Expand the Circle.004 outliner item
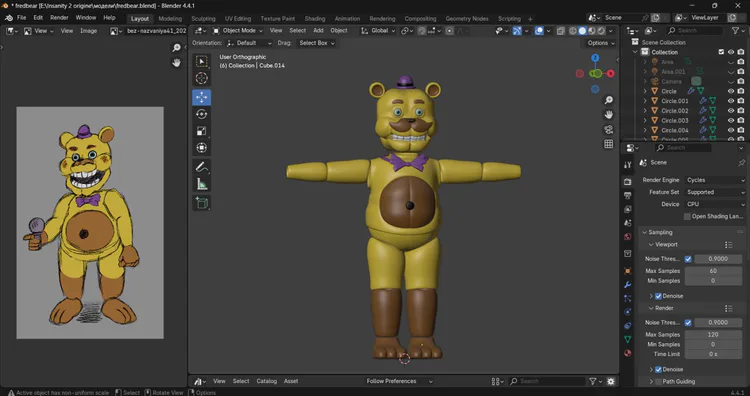This screenshot has height=396, width=750. [x=645, y=130]
